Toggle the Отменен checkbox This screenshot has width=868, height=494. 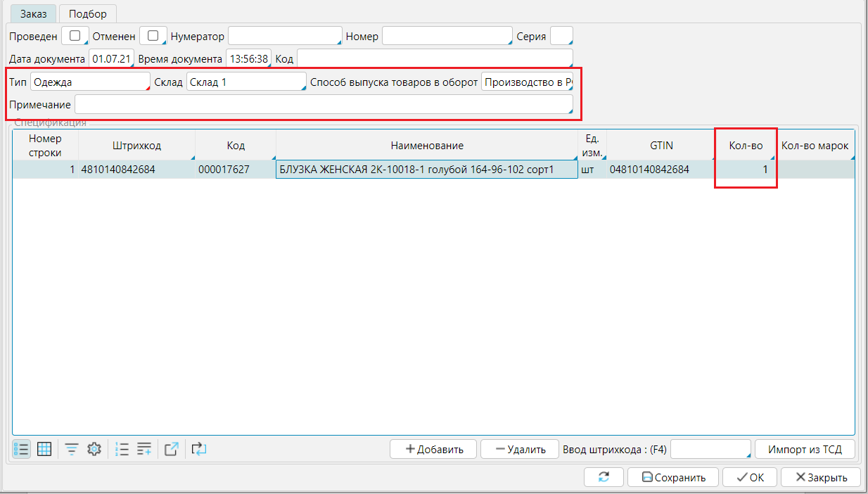tap(153, 36)
